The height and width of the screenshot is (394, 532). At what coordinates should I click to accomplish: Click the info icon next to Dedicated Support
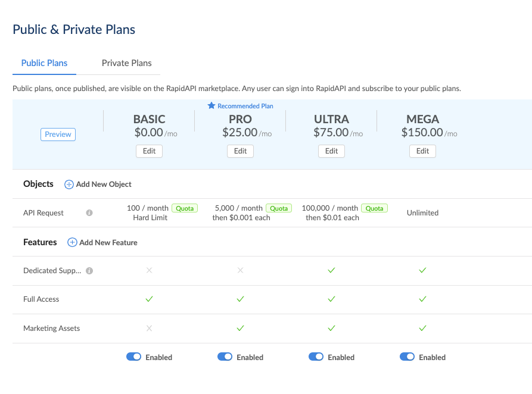[89, 271]
